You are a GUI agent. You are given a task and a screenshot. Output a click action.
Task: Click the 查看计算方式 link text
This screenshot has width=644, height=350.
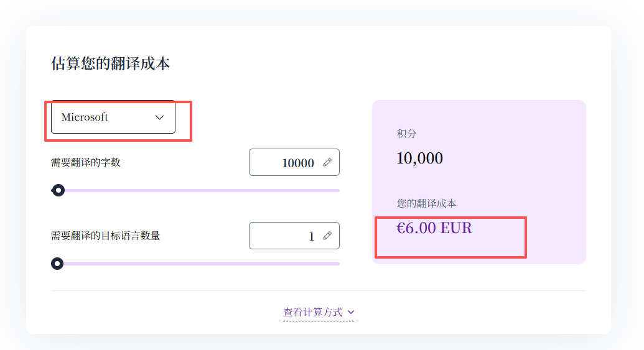(x=313, y=312)
